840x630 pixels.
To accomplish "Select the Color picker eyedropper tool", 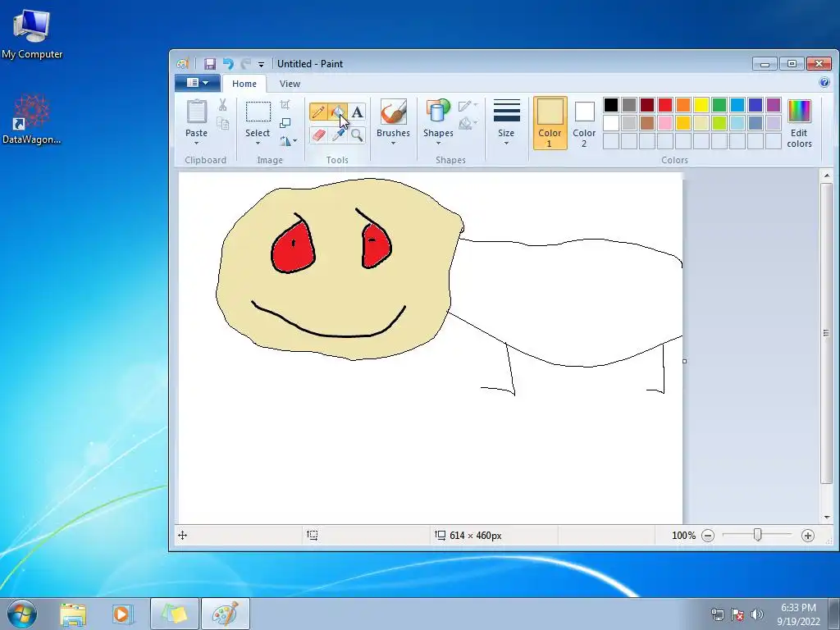I will pyautogui.click(x=337, y=135).
